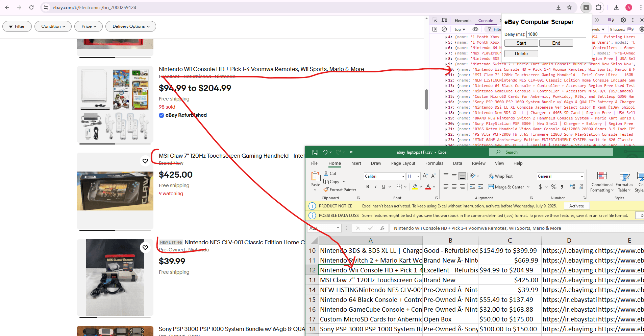The height and width of the screenshot is (336, 644).
Task: Open the Price filter dropdown on eBay
Action: point(89,26)
